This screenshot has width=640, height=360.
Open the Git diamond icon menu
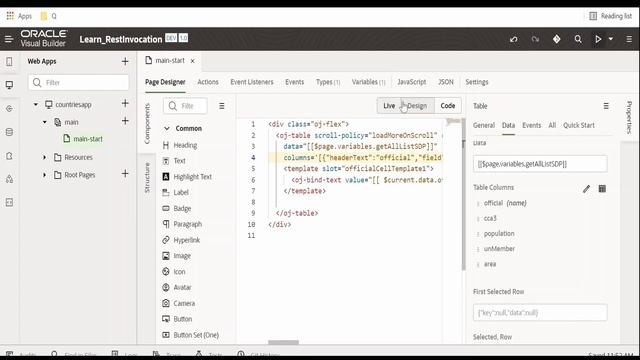click(556, 39)
